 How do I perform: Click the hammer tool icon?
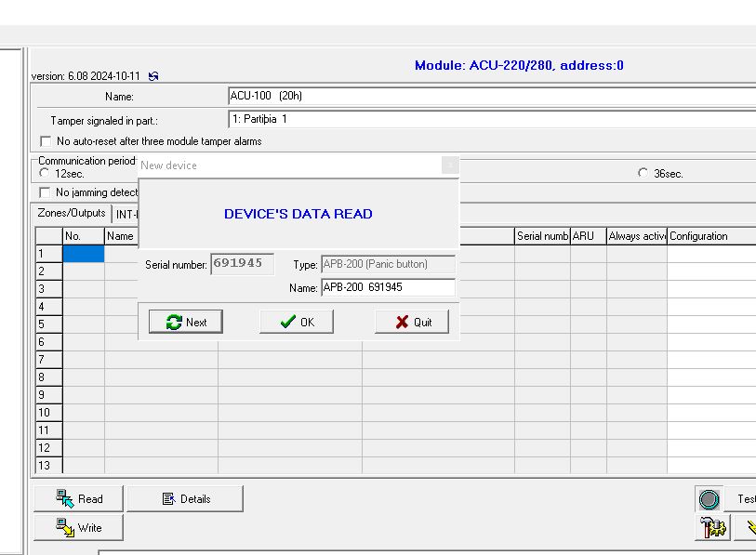coord(710,528)
